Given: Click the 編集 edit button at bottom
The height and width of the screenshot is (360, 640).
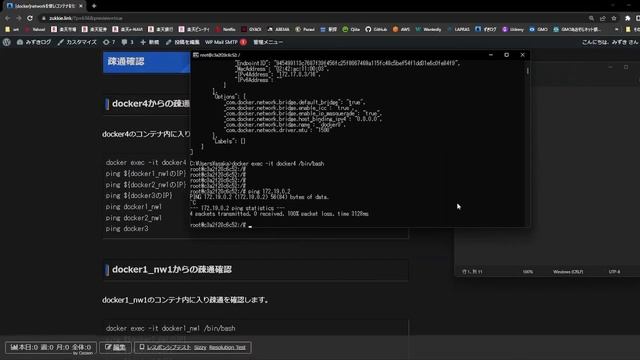Looking at the screenshot, I should pyautogui.click(x=116, y=347).
